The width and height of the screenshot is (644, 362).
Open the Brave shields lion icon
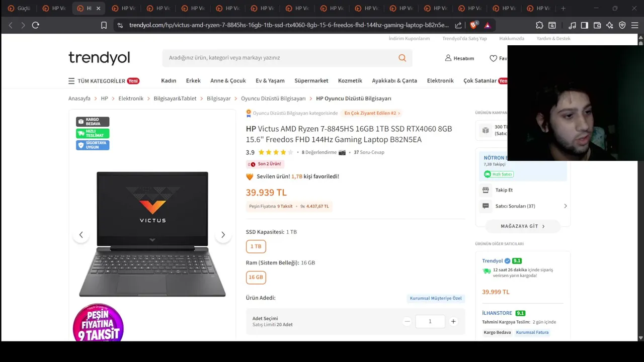point(473,25)
